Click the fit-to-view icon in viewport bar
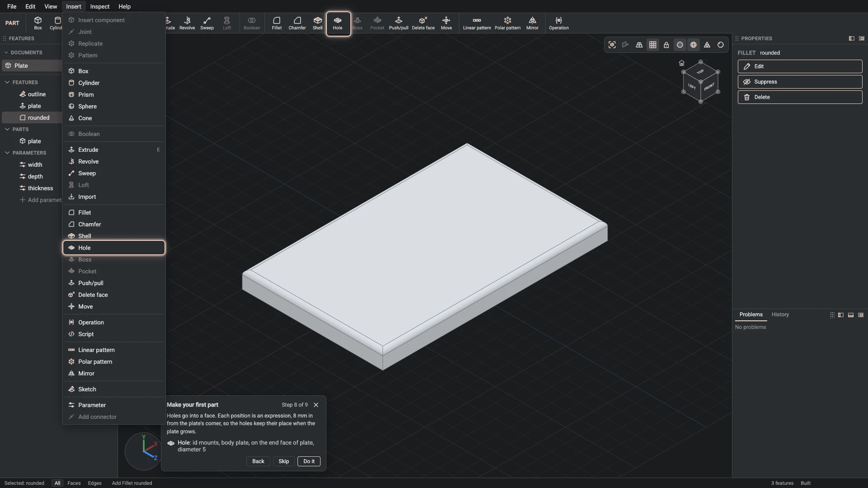 612,45
